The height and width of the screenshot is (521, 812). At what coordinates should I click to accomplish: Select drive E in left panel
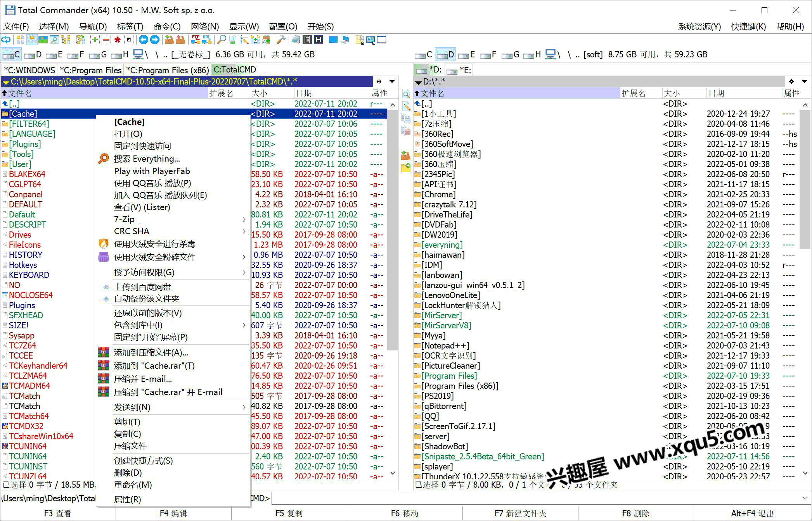tap(54, 55)
